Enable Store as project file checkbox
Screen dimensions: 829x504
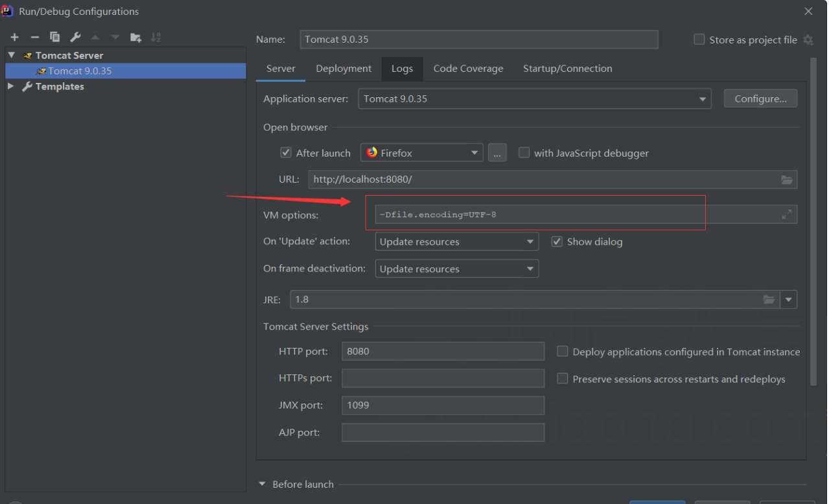(699, 40)
